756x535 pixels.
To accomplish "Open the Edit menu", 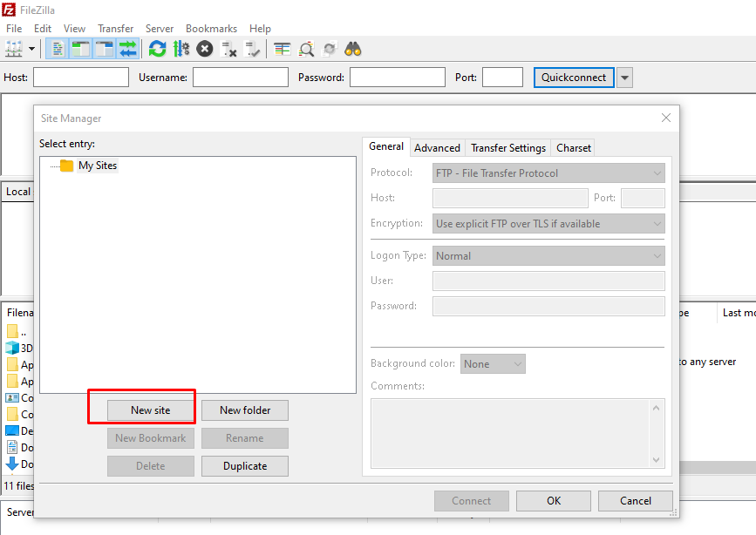I will [x=43, y=29].
